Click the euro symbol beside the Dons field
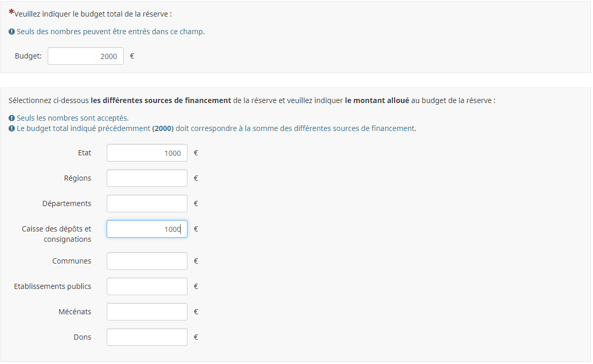Screen dimensions: 593x364 tap(196, 337)
